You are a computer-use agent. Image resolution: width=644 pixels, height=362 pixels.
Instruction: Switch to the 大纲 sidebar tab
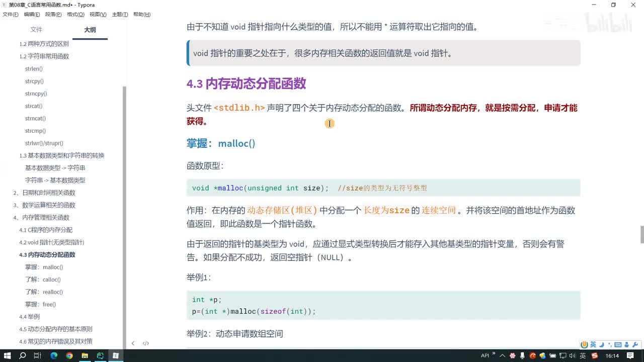pos(90,30)
